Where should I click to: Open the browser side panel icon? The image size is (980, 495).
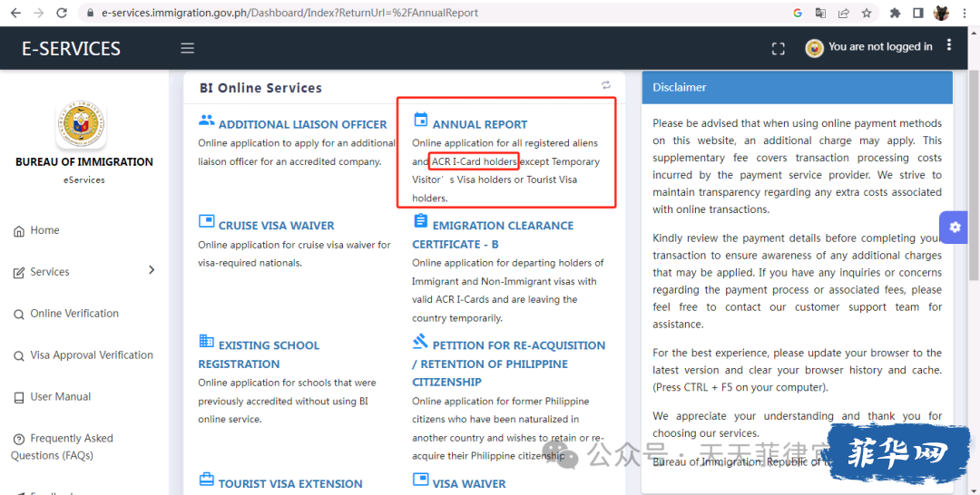tap(918, 13)
